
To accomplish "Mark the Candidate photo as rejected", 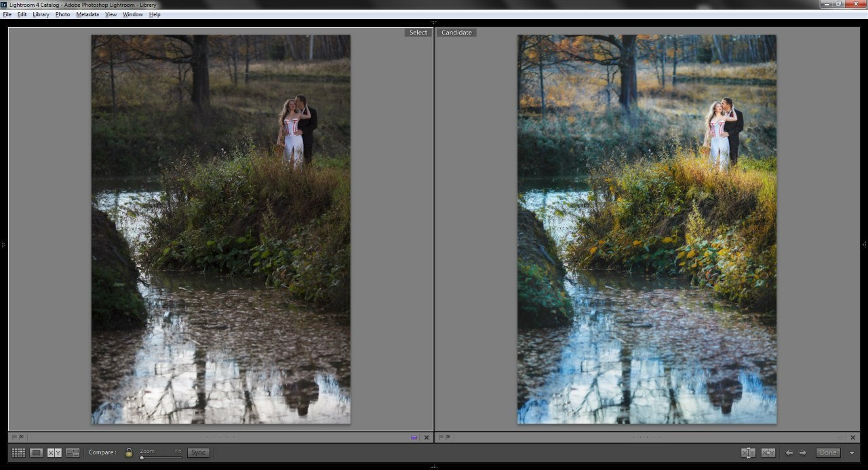I will (x=448, y=437).
